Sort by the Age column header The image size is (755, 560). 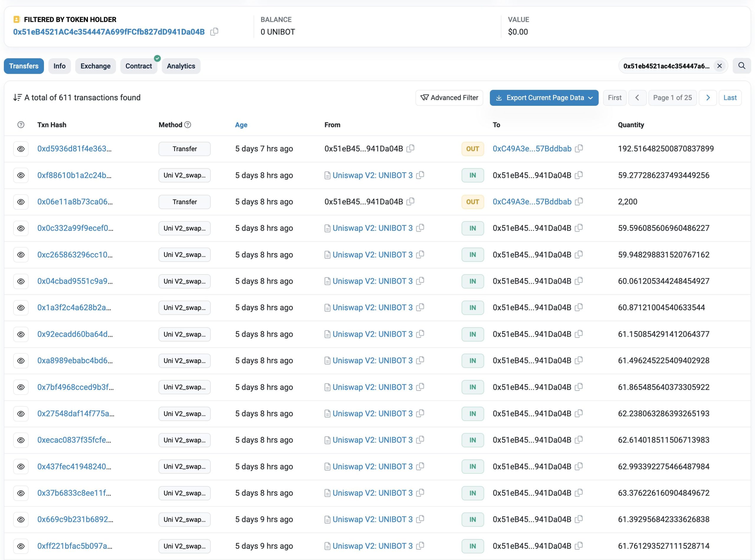click(x=241, y=125)
